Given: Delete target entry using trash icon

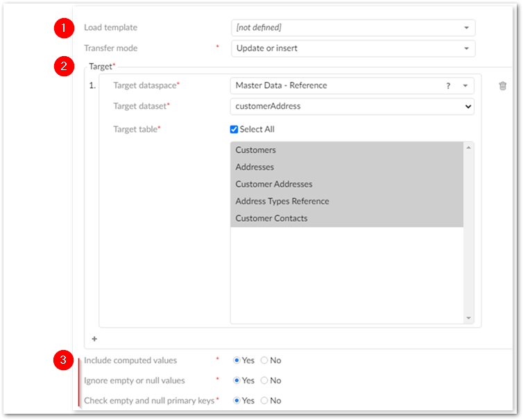Looking at the screenshot, I should (x=503, y=86).
